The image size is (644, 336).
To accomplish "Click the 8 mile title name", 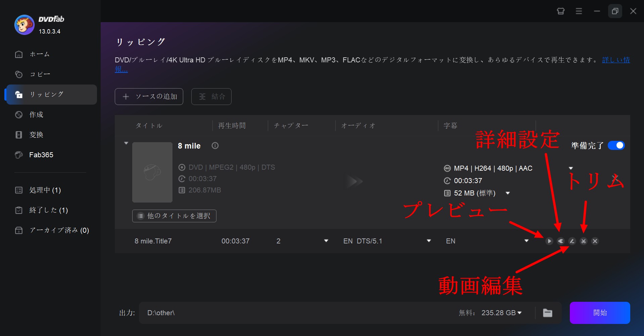I will pos(189,146).
